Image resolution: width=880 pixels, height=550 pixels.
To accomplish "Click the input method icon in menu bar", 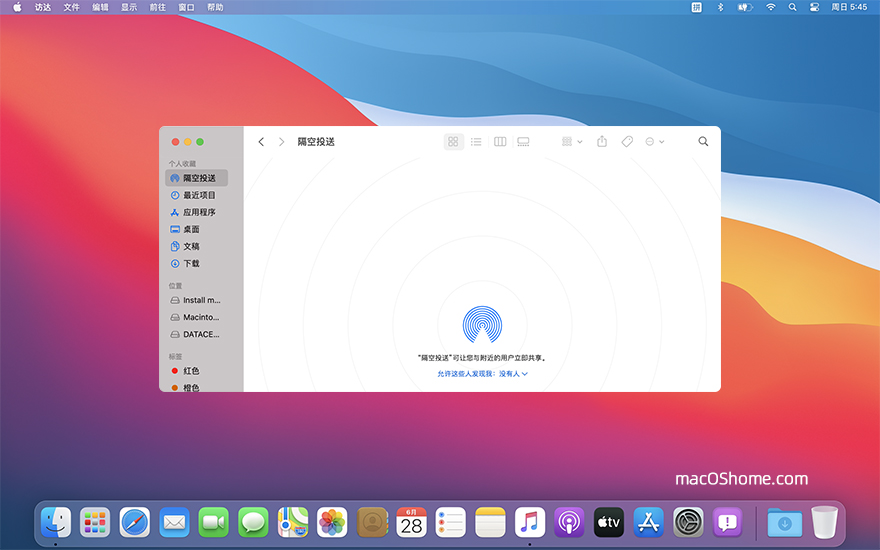I will tap(696, 7).
